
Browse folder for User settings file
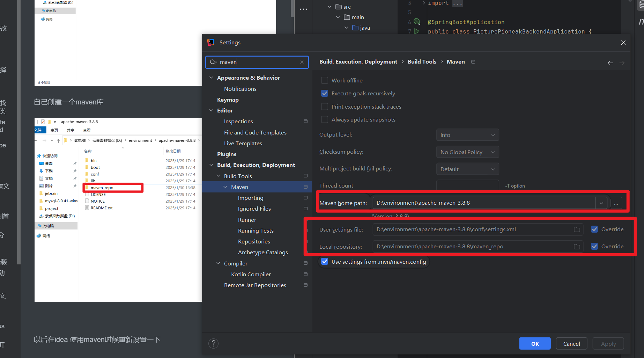pyautogui.click(x=577, y=229)
